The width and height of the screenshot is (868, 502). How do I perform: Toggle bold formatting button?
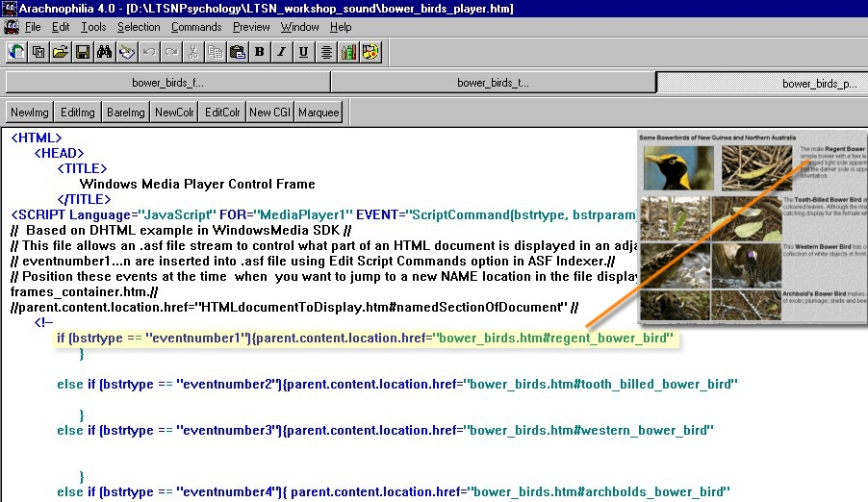[260, 52]
